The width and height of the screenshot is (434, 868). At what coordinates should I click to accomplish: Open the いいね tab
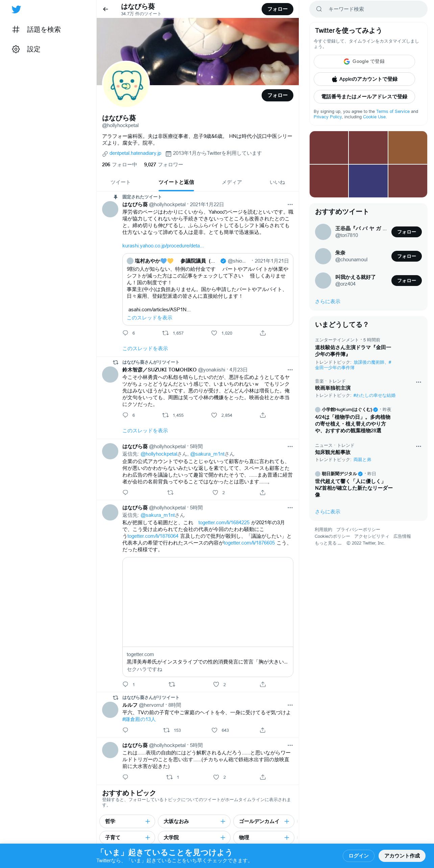277,182
